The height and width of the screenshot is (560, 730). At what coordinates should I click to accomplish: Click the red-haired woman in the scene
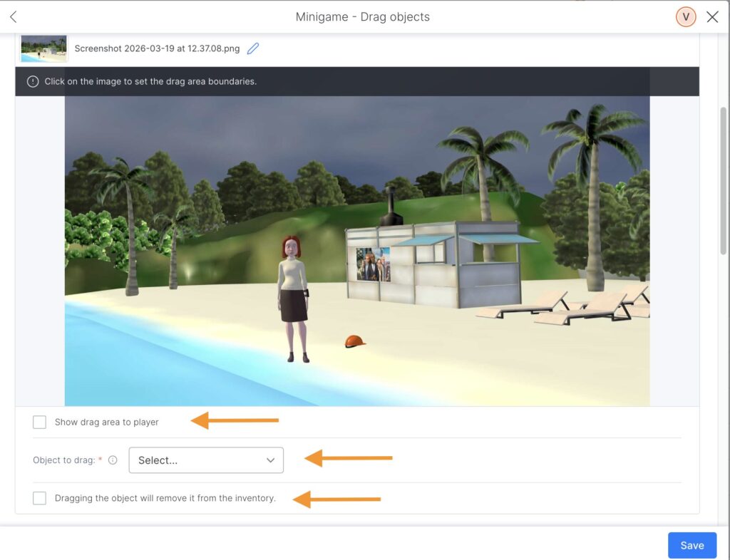(x=292, y=296)
